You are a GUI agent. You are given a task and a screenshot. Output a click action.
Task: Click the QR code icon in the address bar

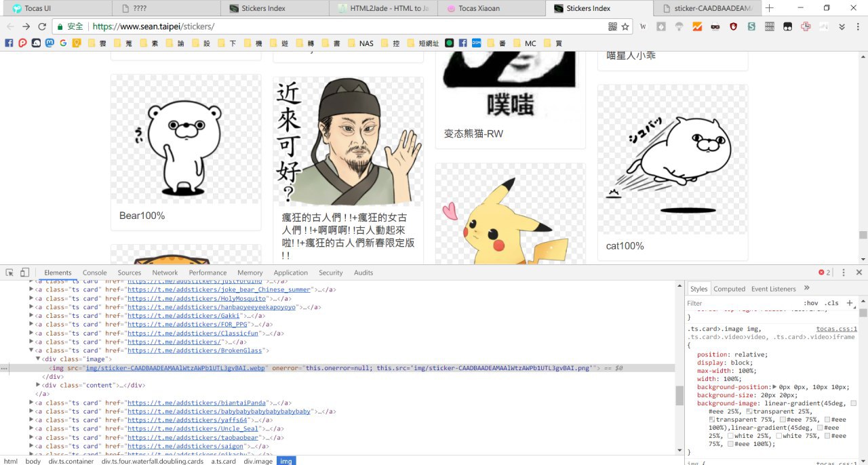tap(613, 26)
